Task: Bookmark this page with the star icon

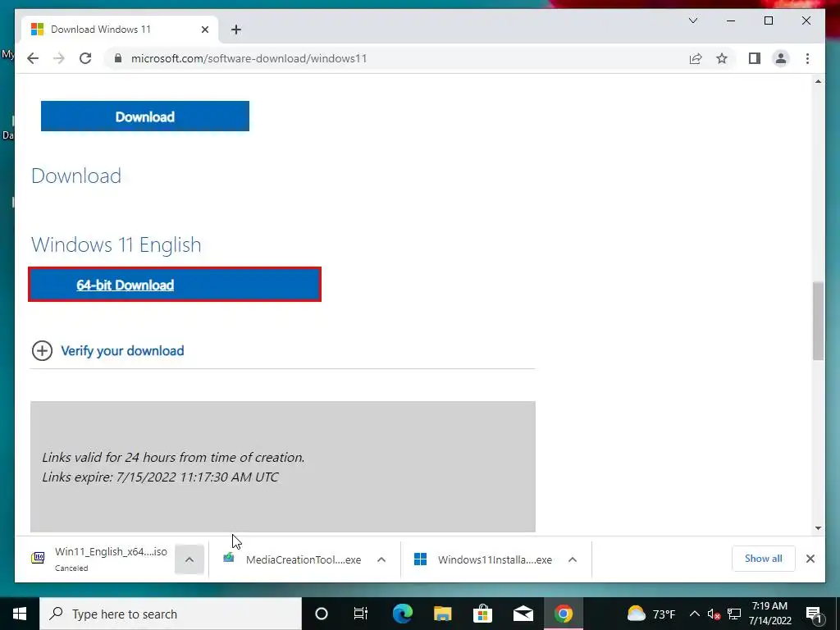Action: pyautogui.click(x=722, y=58)
